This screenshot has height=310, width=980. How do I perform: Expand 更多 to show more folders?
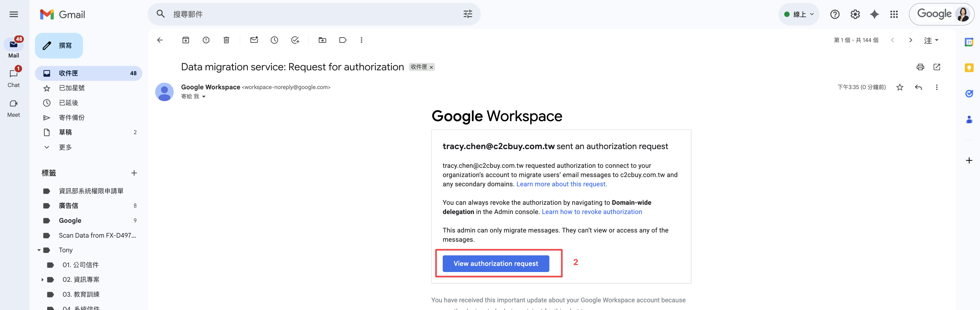click(x=89, y=147)
